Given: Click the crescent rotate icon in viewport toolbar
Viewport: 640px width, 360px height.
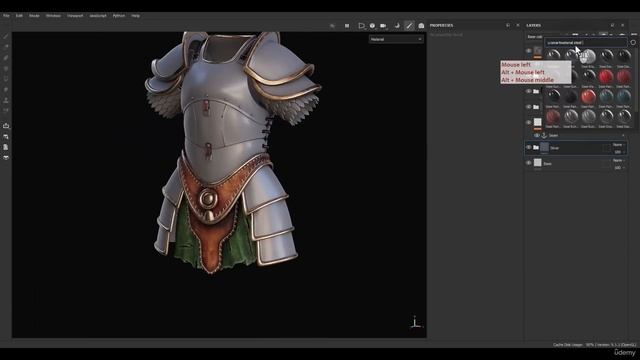Looking at the screenshot, I should (x=397, y=25).
